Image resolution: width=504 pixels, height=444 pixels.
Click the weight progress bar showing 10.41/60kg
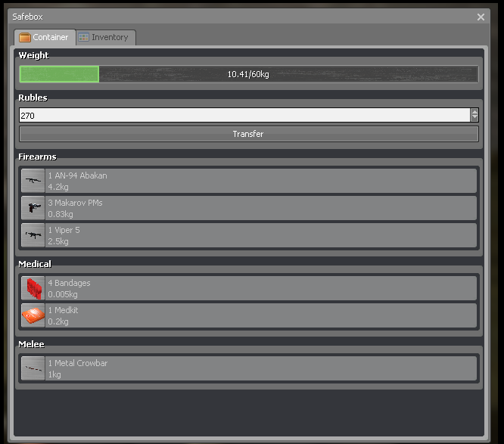(x=249, y=74)
